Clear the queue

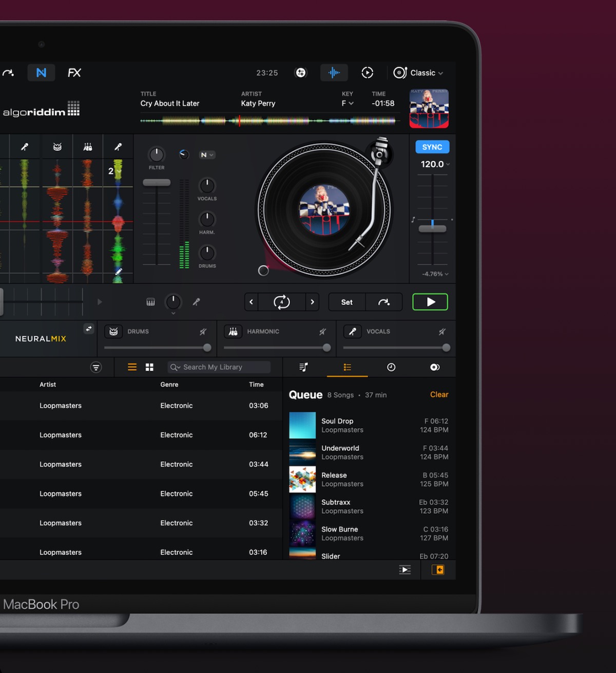[439, 395]
